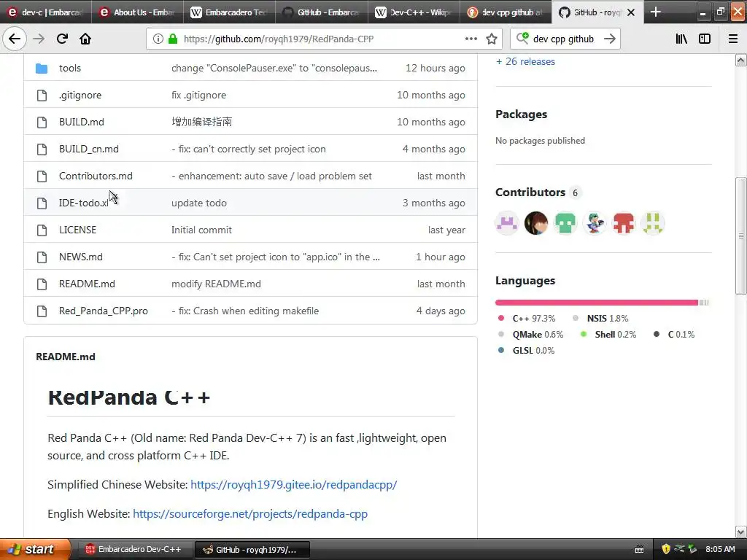Switch to Dev-C++ Wikipedia tab
The width and height of the screenshot is (747, 560).
[414, 12]
